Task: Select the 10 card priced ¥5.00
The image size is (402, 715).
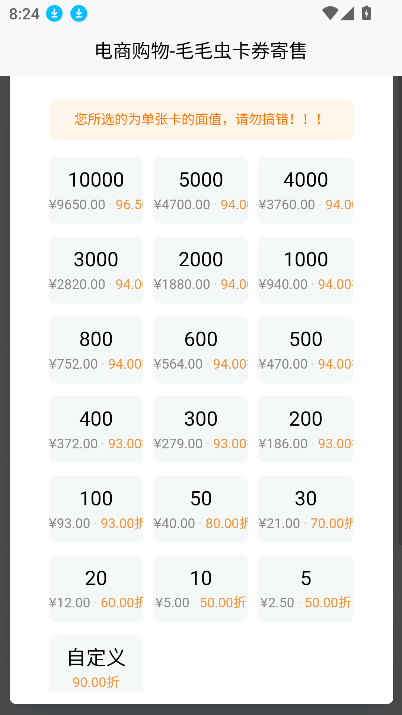Action: (x=201, y=589)
